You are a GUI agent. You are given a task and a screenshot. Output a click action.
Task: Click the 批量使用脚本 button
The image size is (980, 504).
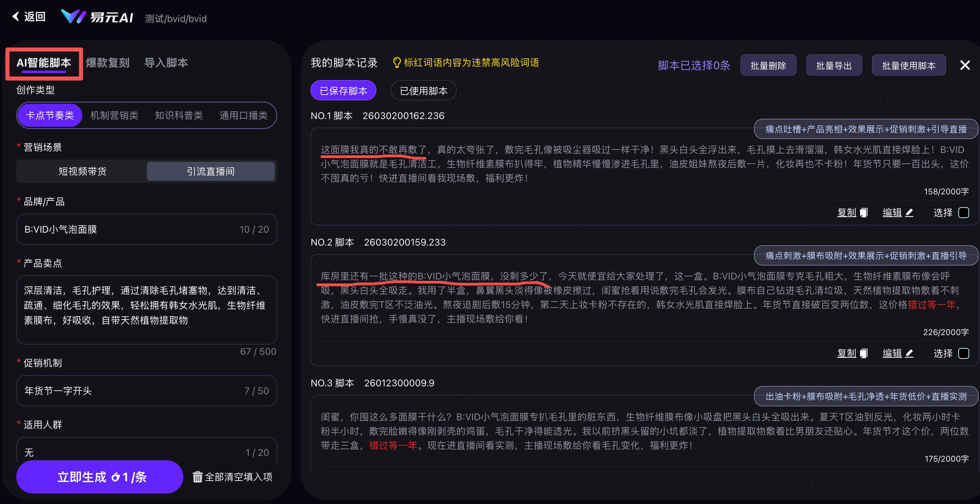point(908,65)
